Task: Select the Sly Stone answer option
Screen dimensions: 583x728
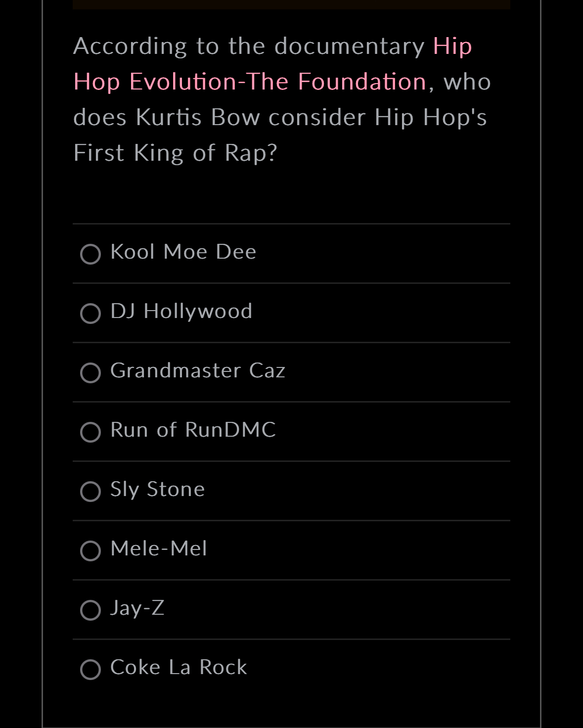Action: (91, 492)
